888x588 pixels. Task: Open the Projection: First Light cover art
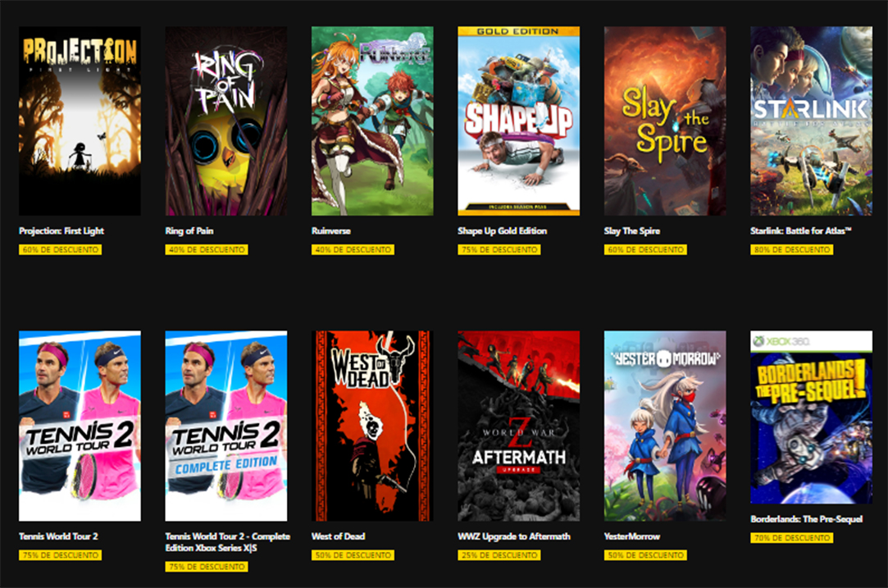pyautogui.click(x=80, y=121)
